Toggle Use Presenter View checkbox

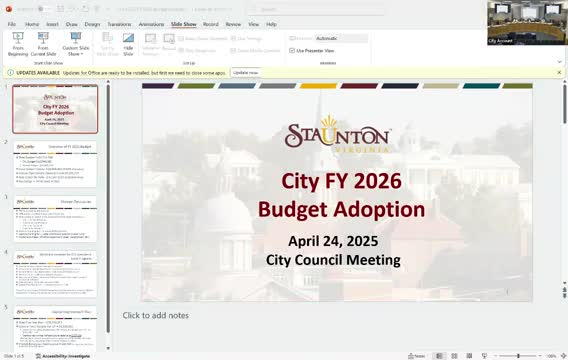point(292,51)
